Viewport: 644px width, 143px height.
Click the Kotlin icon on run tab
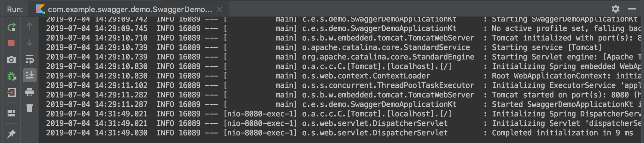tap(40, 9)
